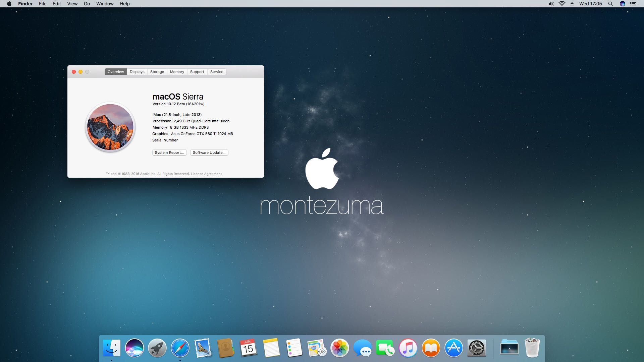Open the volume control menu
Viewport: 644px width, 362px height.
click(x=551, y=4)
